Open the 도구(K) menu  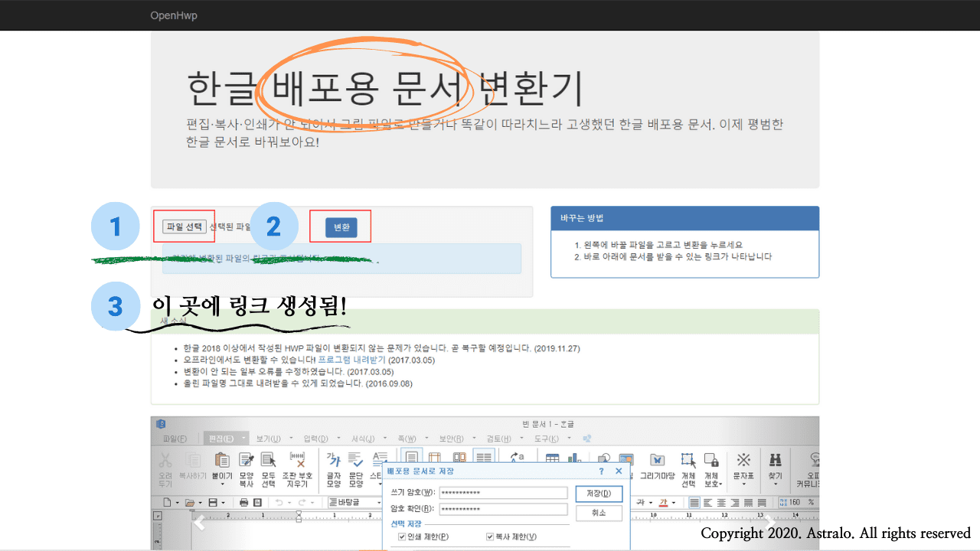point(545,439)
